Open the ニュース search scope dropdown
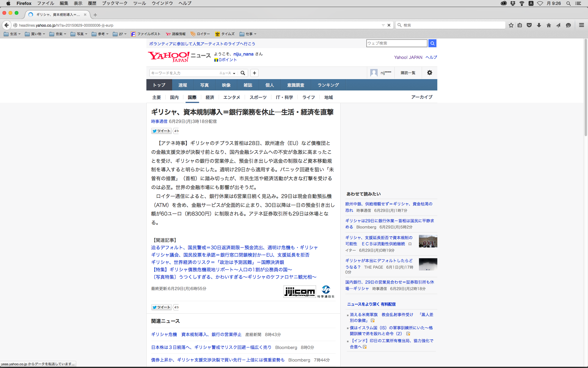Viewport: 588px width, 368px height. 227,73
